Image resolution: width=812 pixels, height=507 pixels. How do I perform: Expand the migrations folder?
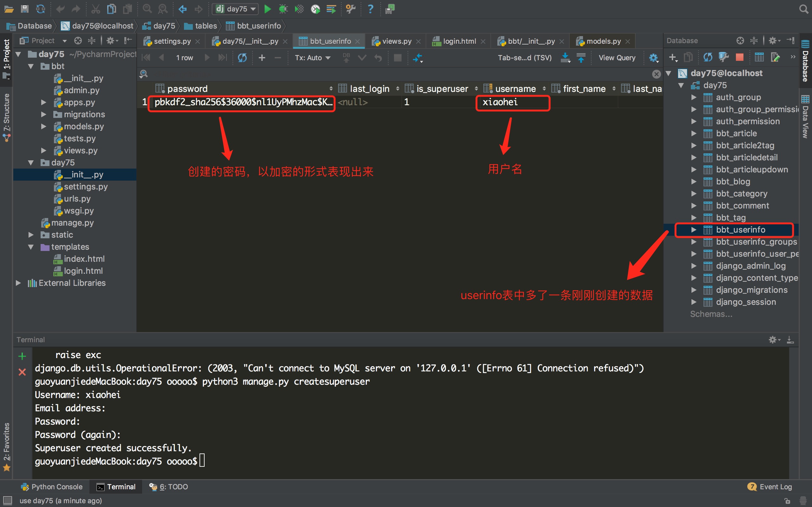44,114
